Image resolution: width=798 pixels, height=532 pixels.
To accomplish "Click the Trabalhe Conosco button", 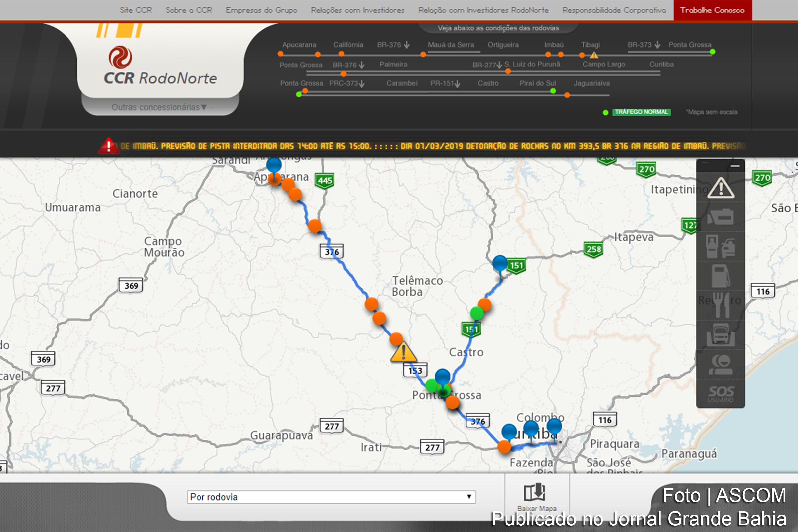I will 712,10.
